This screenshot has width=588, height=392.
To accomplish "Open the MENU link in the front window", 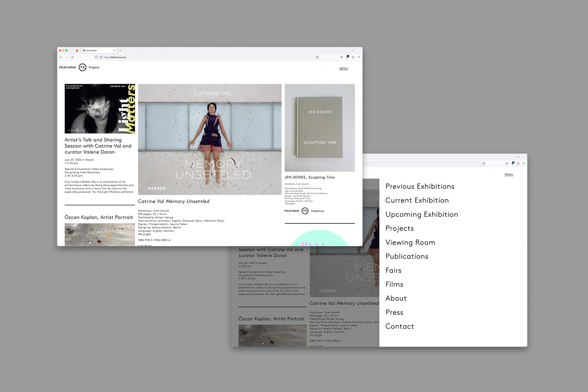I will point(343,69).
